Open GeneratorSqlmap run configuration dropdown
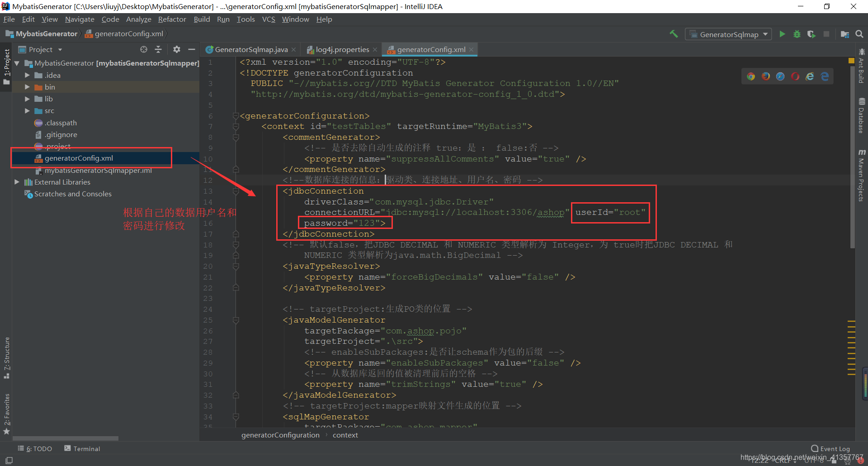This screenshot has width=868, height=466. click(x=728, y=34)
